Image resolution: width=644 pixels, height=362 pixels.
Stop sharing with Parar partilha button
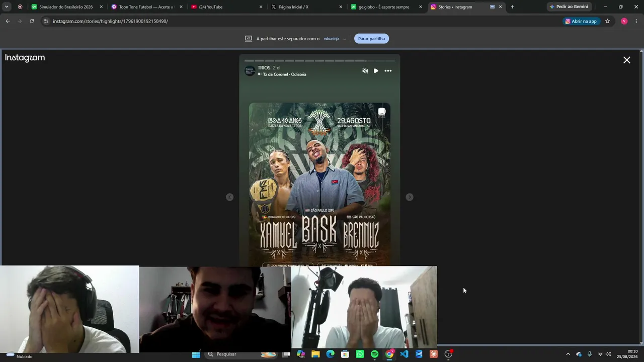(x=371, y=39)
